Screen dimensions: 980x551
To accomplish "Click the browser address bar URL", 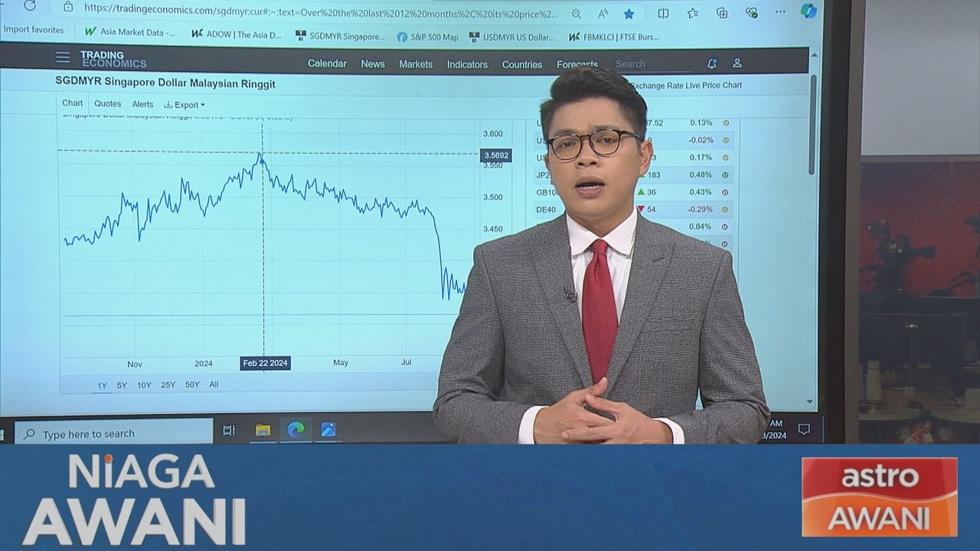I will (x=321, y=11).
